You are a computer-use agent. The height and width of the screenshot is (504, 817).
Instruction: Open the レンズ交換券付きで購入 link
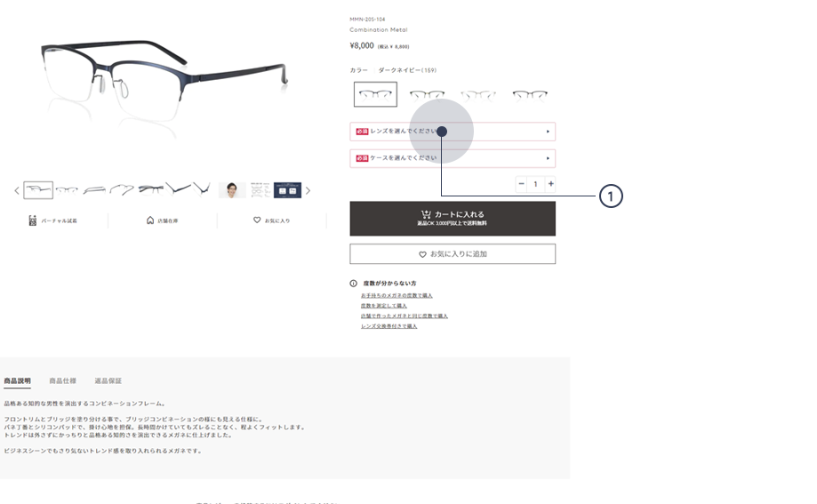pyautogui.click(x=388, y=326)
